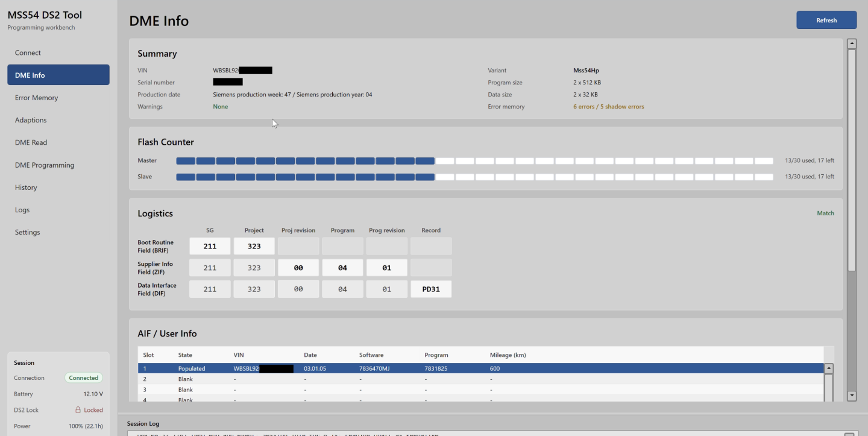Click main panel scrollbar up arrow
Viewport: 868px width, 436px height.
(x=852, y=43)
